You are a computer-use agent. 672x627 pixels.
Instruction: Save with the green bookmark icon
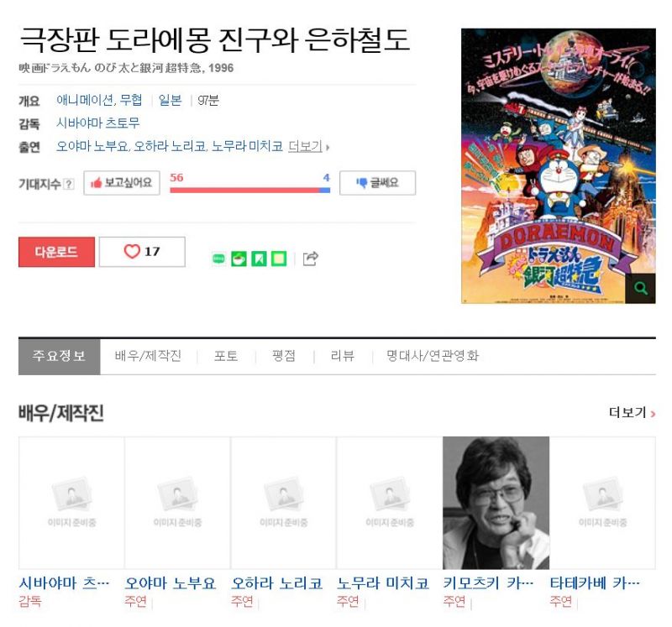click(259, 259)
